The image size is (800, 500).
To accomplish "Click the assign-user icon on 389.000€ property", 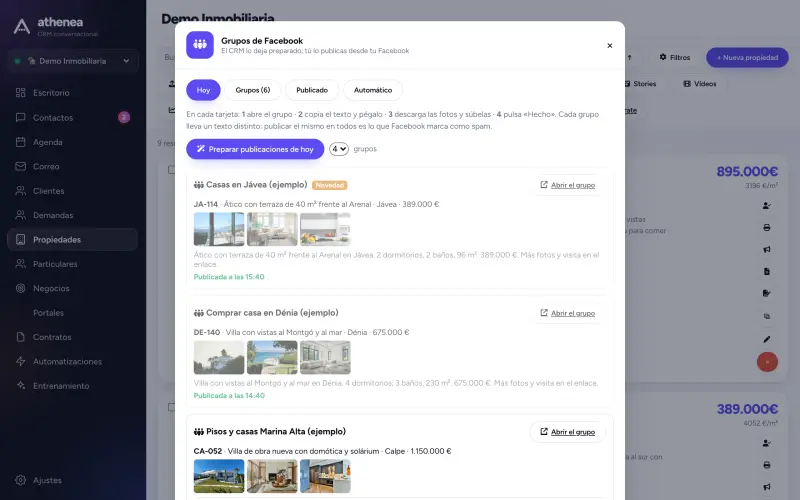I will [x=766, y=443].
